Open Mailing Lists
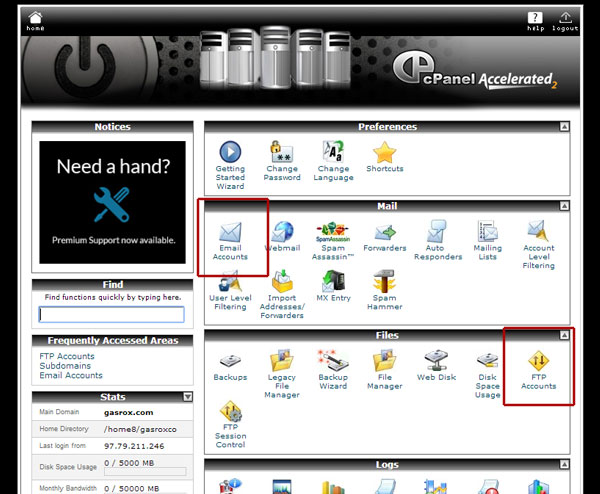 click(x=488, y=240)
